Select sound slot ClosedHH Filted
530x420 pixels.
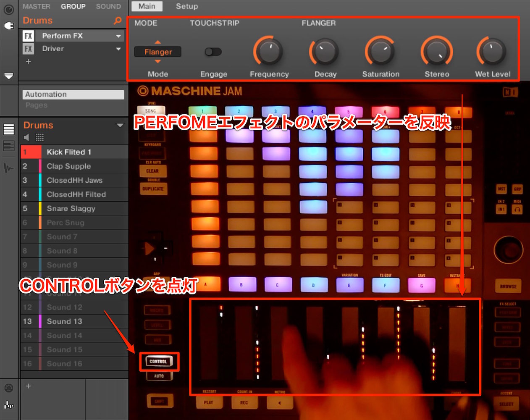point(74,194)
